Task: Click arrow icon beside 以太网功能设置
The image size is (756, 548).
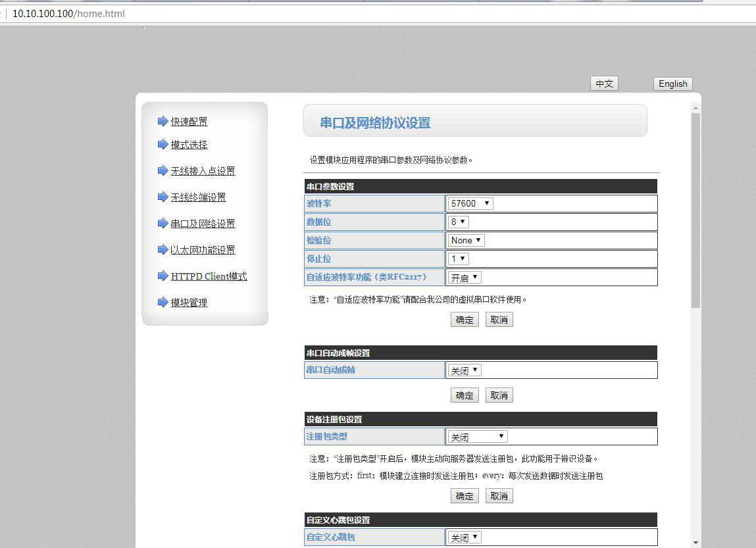Action: [163, 249]
